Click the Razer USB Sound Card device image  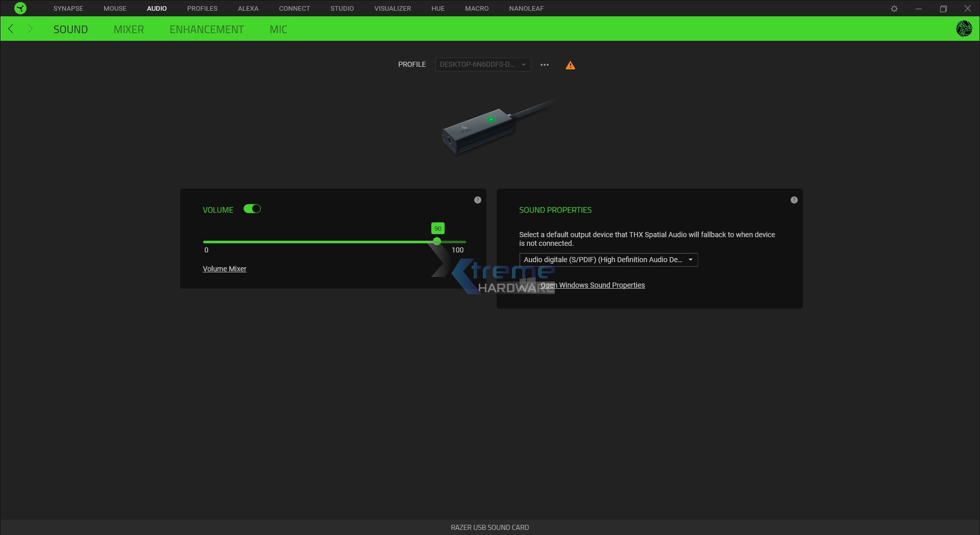490,128
